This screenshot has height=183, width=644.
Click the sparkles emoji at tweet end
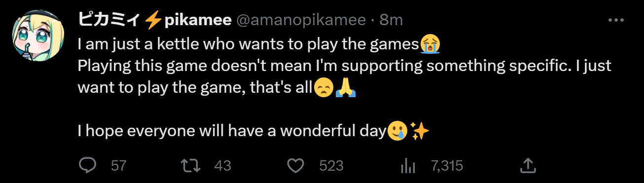click(x=420, y=131)
